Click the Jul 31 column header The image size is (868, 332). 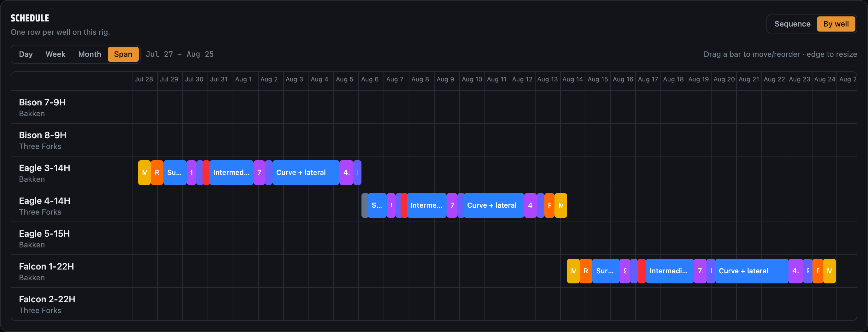[x=219, y=80]
